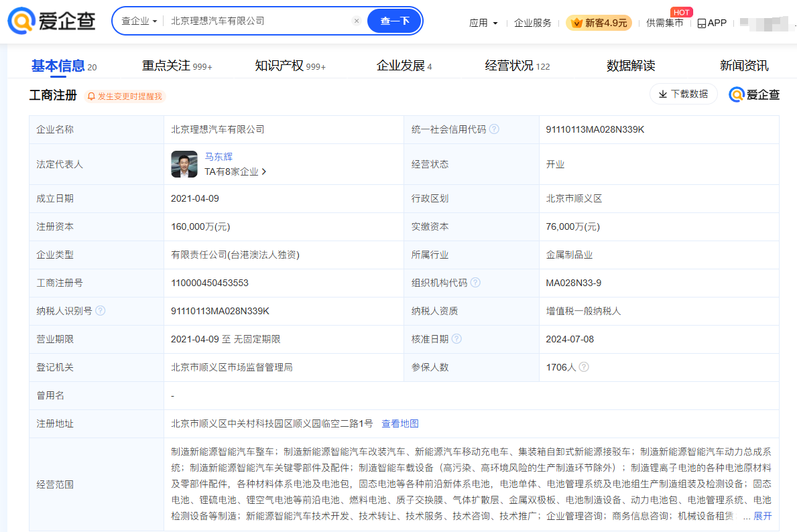Viewport: 797px width, 532px height.
Task: Select the approval date 2024-07-08
Action: click(569, 339)
